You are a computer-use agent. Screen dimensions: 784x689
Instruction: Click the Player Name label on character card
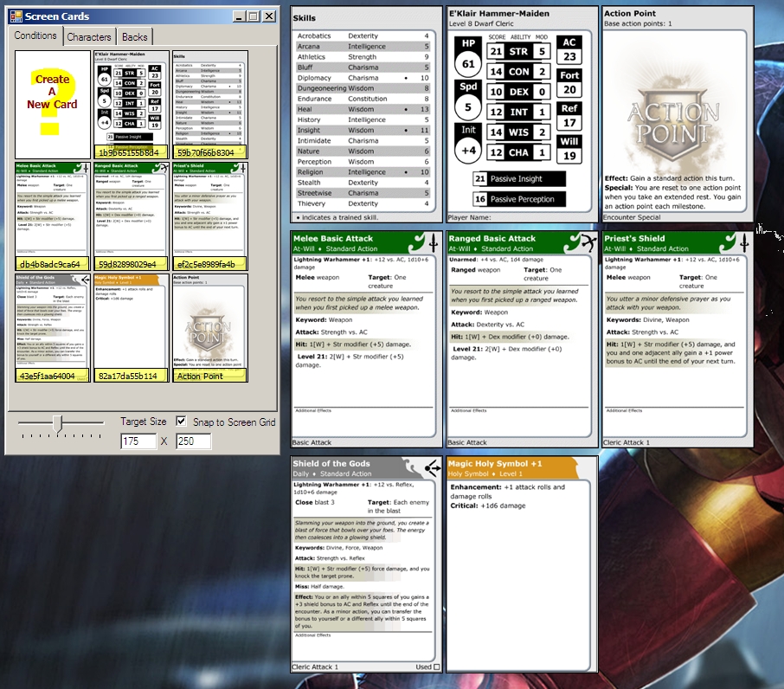(x=469, y=217)
